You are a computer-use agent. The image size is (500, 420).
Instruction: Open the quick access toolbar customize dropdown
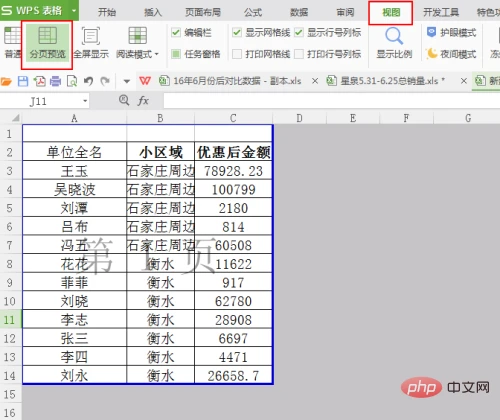click(x=127, y=81)
